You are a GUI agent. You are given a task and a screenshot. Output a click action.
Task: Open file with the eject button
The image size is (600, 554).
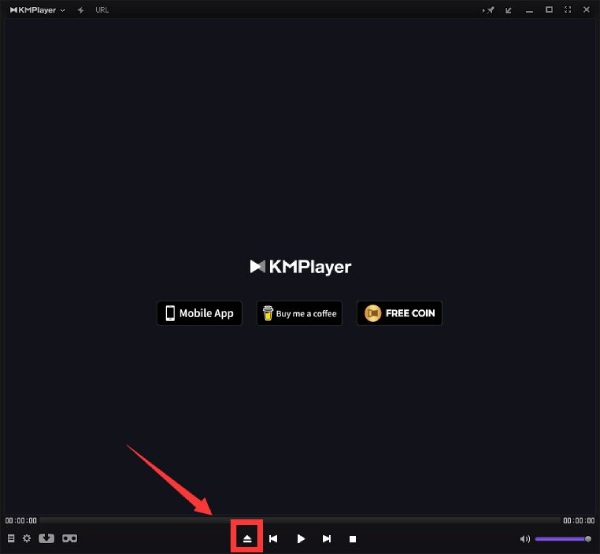[247, 539]
